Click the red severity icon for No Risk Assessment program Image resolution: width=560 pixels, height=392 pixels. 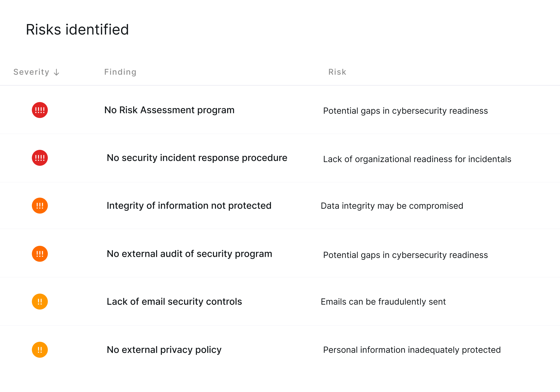click(x=40, y=110)
